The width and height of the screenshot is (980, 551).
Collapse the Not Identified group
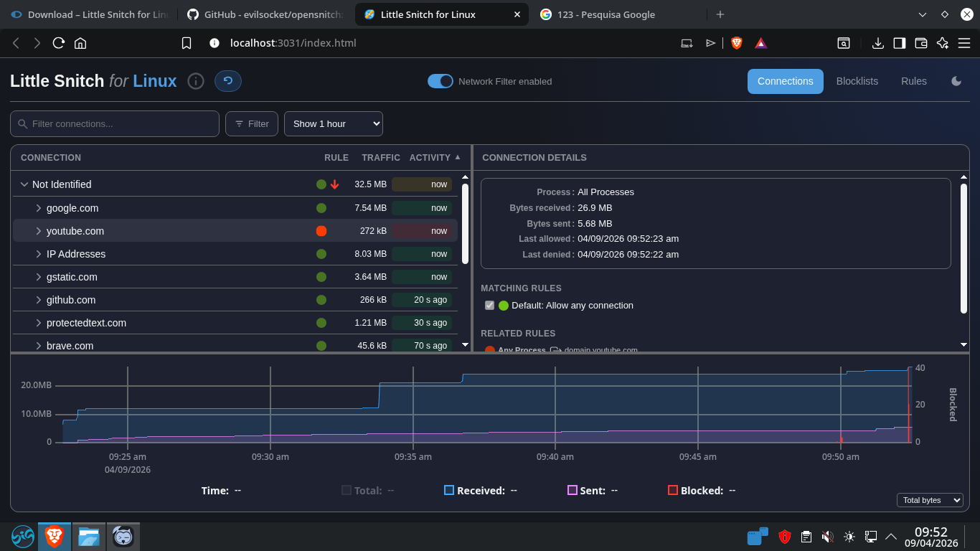click(x=24, y=184)
